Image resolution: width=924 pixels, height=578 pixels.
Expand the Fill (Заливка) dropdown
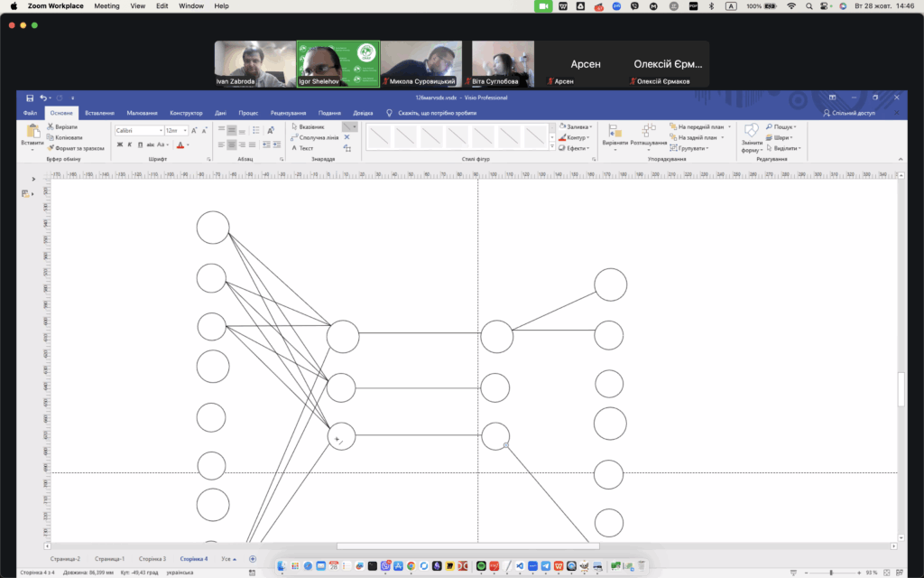[x=575, y=127]
